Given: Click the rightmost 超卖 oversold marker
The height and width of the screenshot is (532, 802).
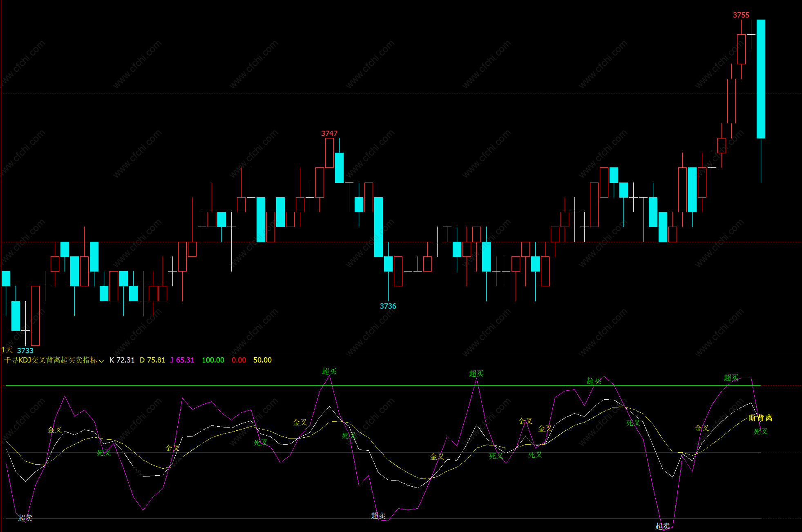Looking at the screenshot, I should (x=662, y=526).
